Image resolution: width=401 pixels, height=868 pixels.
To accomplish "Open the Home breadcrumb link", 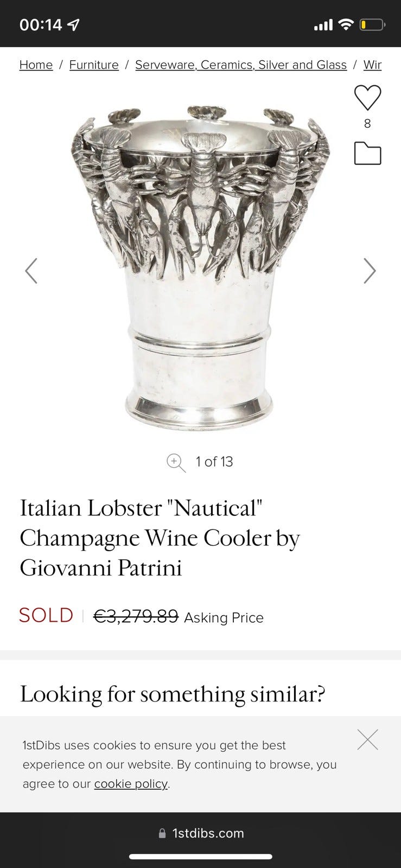I will [36, 65].
